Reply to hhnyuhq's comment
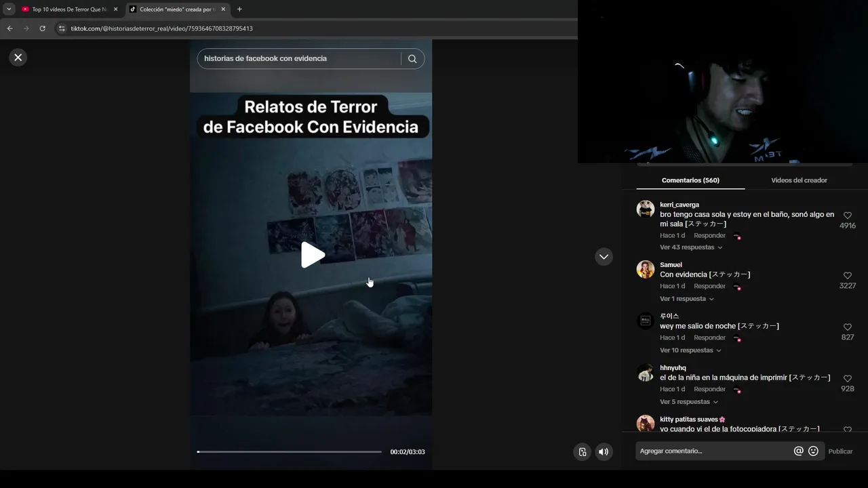The width and height of the screenshot is (868, 488). (709, 389)
